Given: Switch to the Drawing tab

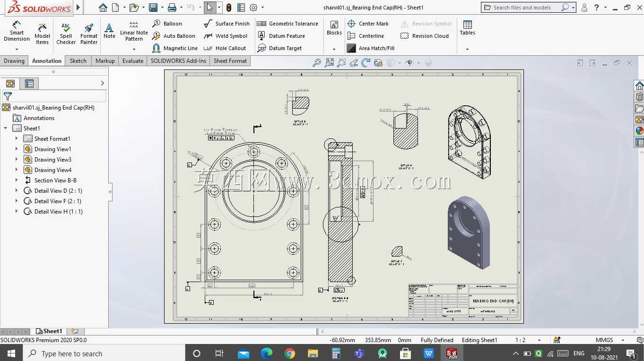Looking at the screenshot, I should point(14,61).
